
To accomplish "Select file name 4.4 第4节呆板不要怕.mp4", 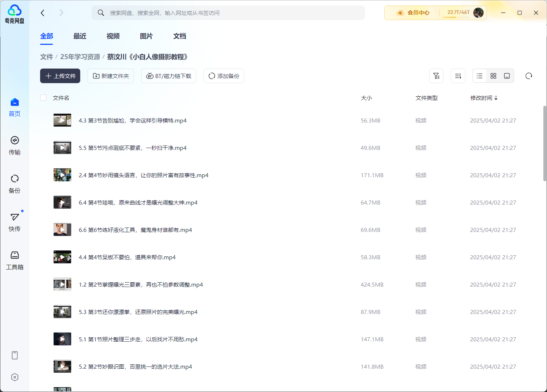I will pyautogui.click(x=127, y=257).
